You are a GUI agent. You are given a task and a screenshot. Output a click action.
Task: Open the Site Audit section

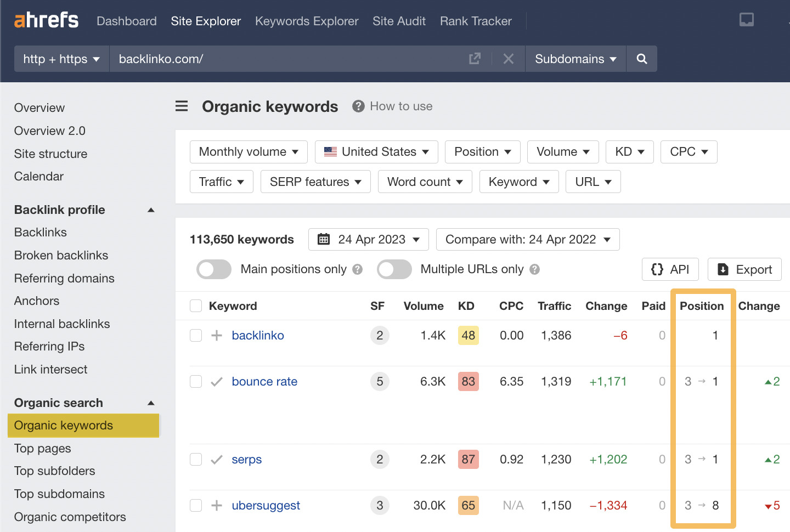pos(399,21)
